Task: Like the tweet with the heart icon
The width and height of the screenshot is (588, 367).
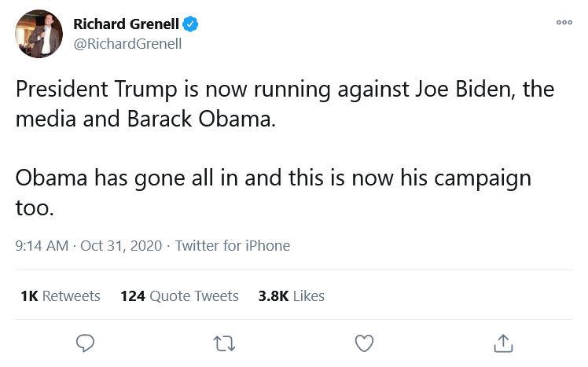Action: click(364, 343)
